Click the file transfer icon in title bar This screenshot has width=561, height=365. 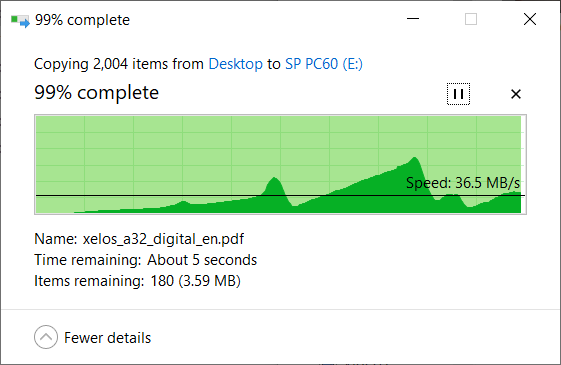tap(20, 20)
